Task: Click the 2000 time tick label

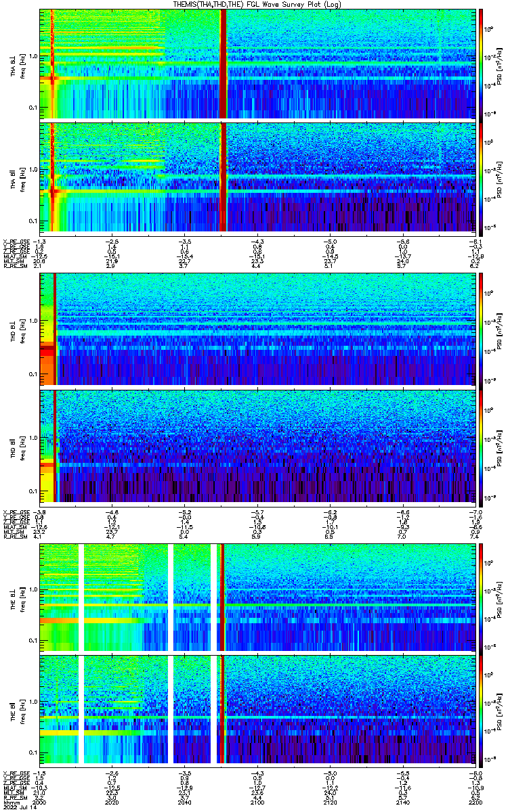Action: click(x=40, y=803)
